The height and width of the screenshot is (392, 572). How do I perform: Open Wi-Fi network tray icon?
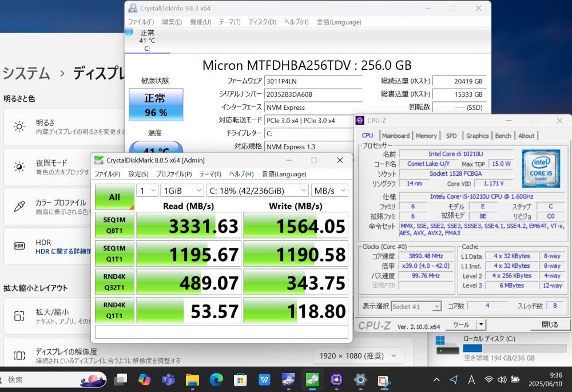pyautogui.click(x=489, y=379)
